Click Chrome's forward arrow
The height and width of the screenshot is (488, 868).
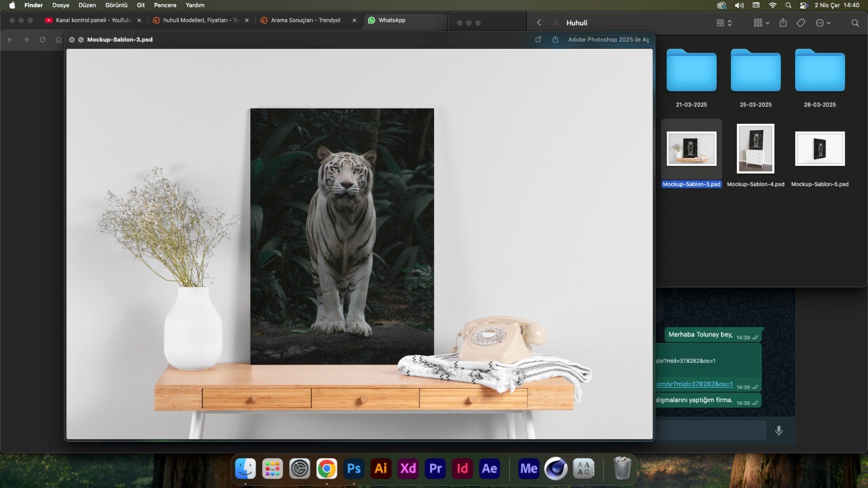point(26,40)
